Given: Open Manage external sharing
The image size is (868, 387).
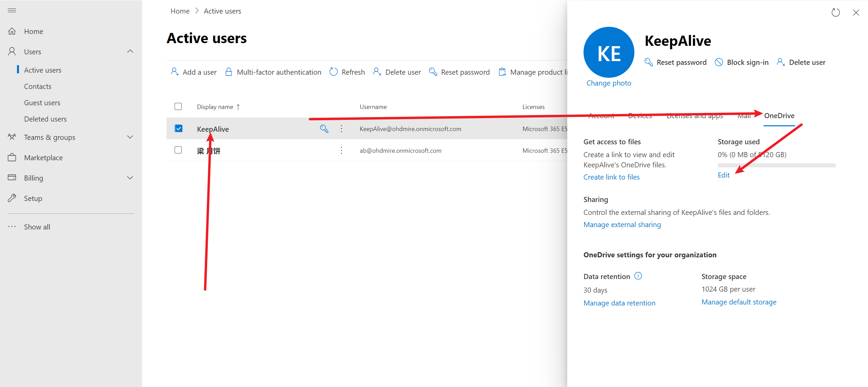Looking at the screenshot, I should [x=622, y=224].
